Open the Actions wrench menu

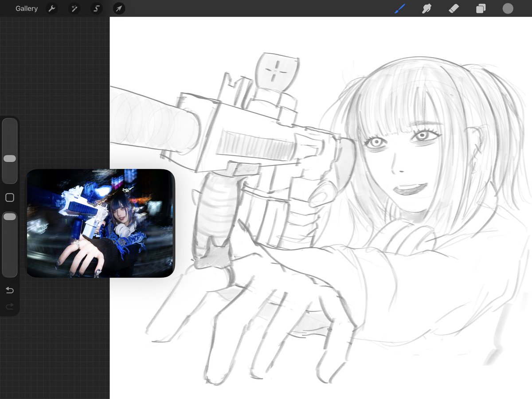pyautogui.click(x=52, y=8)
